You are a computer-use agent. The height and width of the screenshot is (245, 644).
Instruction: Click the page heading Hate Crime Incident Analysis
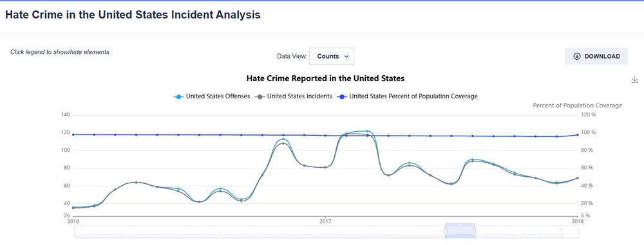tap(133, 15)
